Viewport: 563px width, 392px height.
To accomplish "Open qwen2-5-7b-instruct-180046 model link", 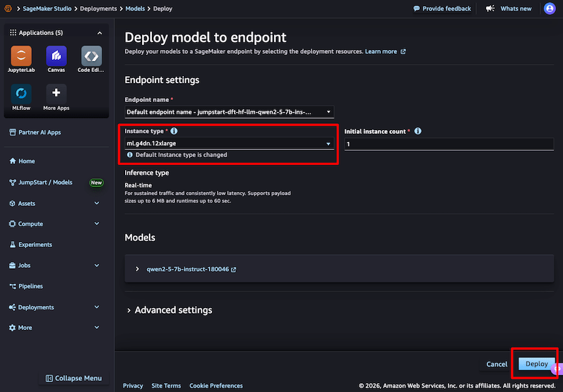I will click(x=188, y=269).
